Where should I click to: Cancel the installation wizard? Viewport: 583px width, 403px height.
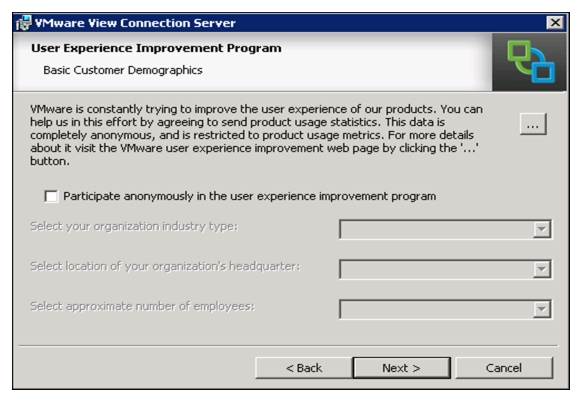tap(504, 368)
